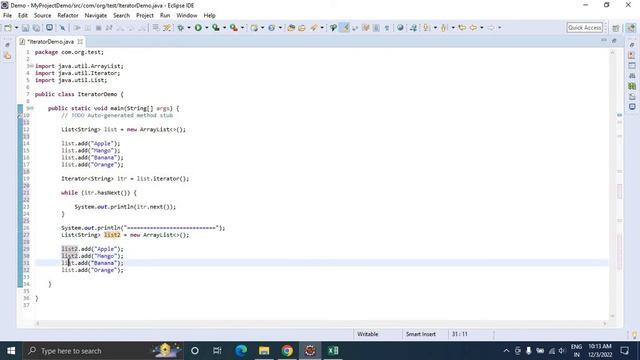Click the taskbar search box

103,351
